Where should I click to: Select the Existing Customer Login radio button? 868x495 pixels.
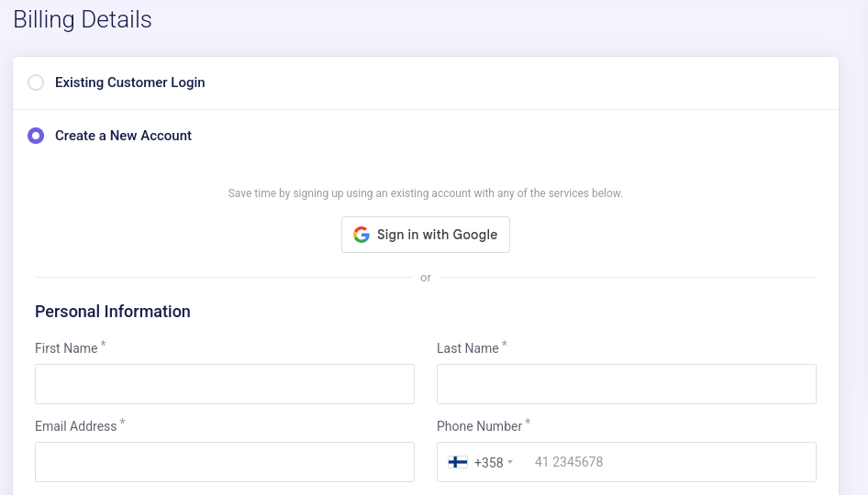click(x=36, y=82)
